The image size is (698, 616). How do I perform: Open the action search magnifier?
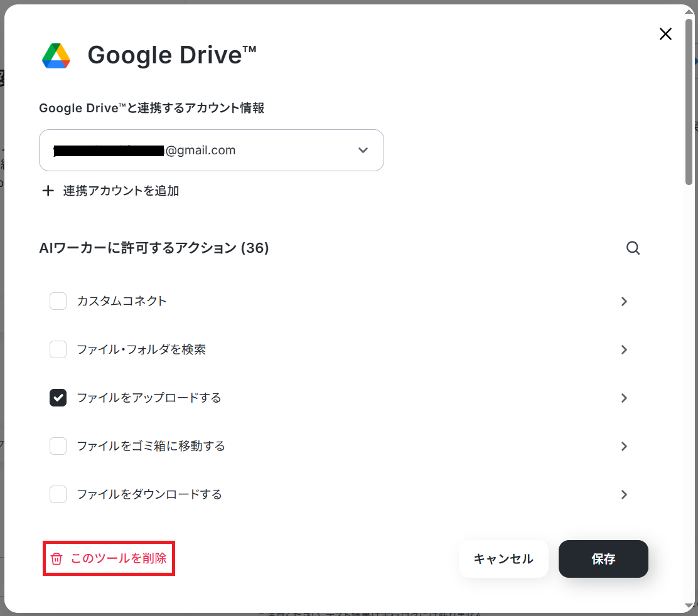click(633, 248)
